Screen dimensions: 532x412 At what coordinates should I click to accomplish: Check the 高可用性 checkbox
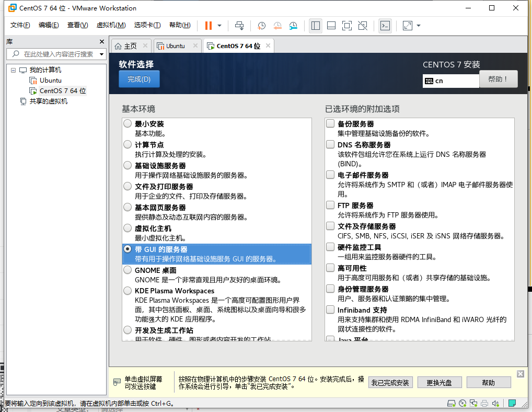click(x=330, y=268)
